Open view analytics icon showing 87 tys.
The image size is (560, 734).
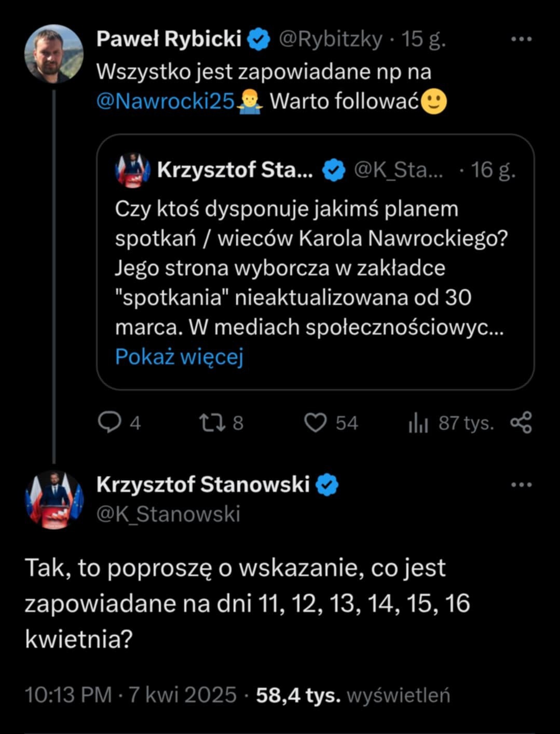tap(418, 423)
